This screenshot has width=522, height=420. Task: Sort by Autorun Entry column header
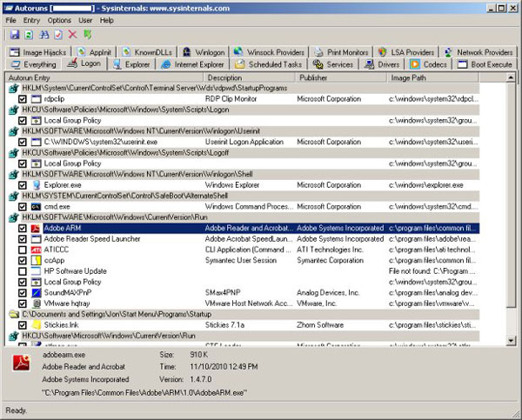pyautogui.click(x=104, y=78)
